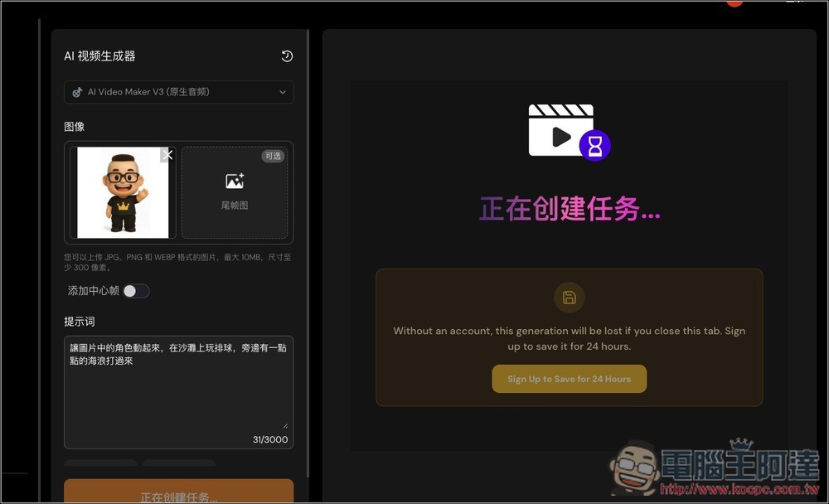This screenshot has width=829, height=504.
Task: Click the 正在创建任务 create button
Action: (x=178, y=495)
